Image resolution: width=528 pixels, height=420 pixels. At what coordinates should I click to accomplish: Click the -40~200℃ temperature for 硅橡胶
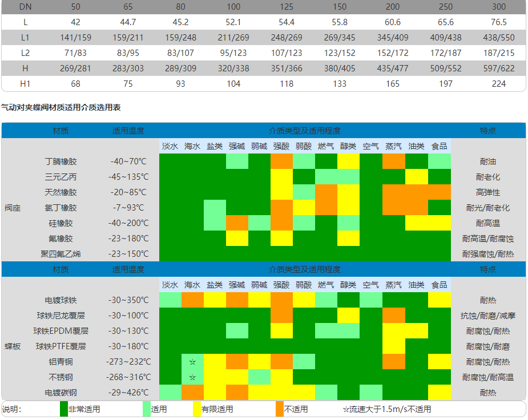(128, 223)
